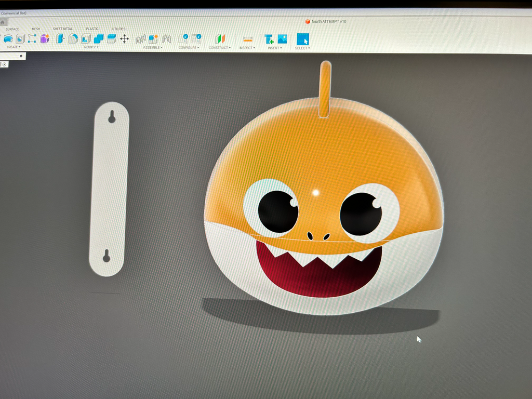The height and width of the screenshot is (399, 532).
Task: Toggle the browser root radio button
Action: click(4, 64)
